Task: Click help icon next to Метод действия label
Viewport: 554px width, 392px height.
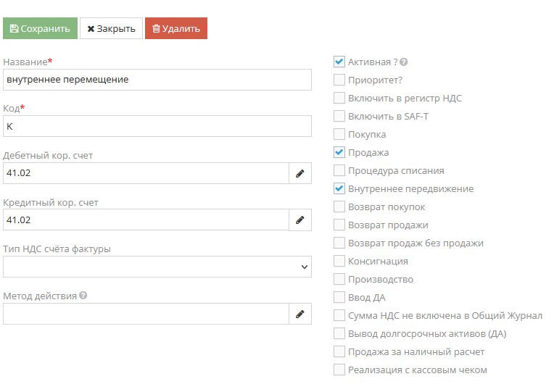Action: coord(83,296)
